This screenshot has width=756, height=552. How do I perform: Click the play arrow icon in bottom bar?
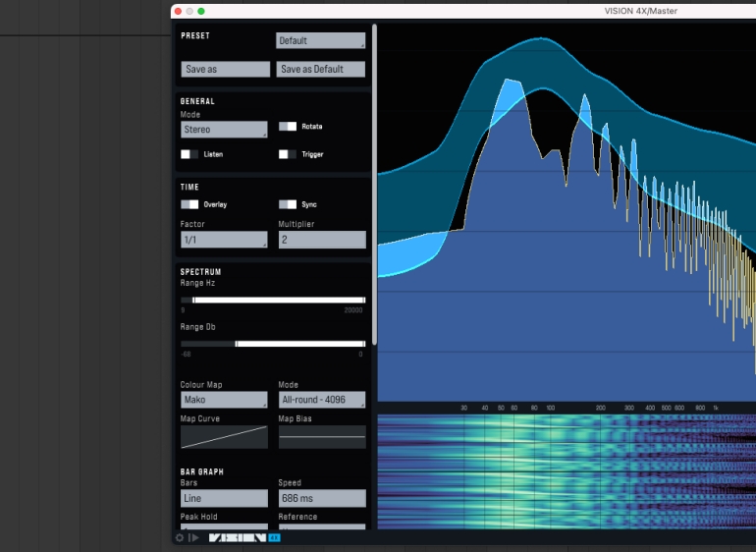point(193,537)
